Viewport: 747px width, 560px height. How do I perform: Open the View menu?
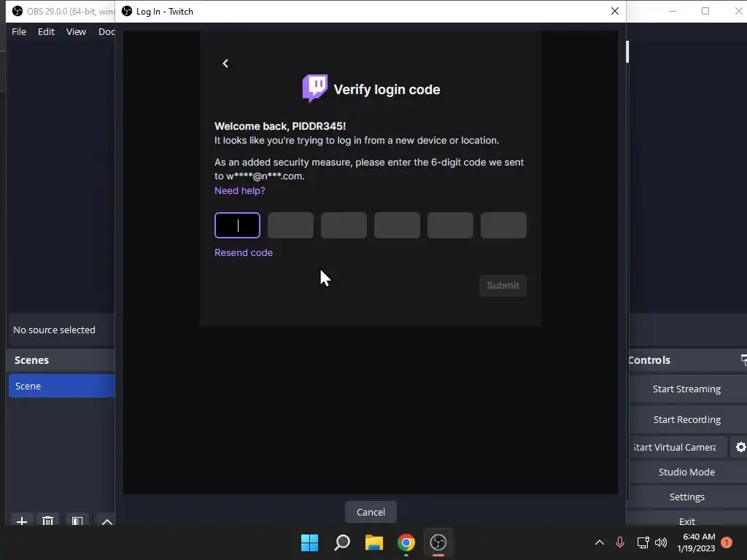[76, 31]
